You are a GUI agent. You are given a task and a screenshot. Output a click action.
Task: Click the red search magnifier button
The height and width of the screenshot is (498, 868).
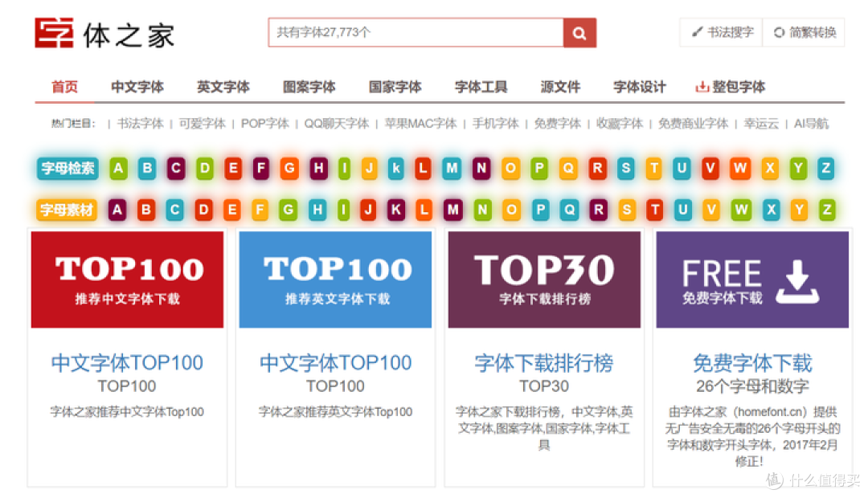tap(579, 33)
